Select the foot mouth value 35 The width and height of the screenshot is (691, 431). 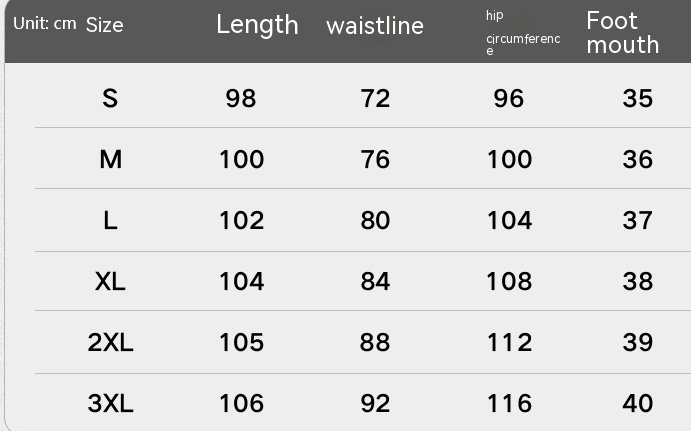click(x=637, y=98)
